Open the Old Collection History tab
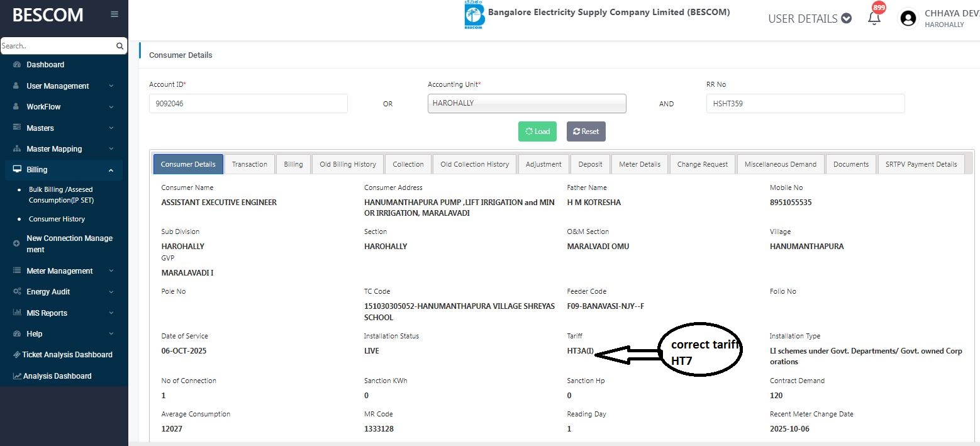980x446 pixels. (475, 164)
